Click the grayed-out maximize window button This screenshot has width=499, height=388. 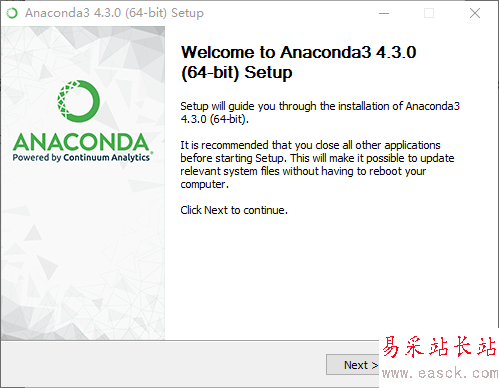click(x=429, y=13)
